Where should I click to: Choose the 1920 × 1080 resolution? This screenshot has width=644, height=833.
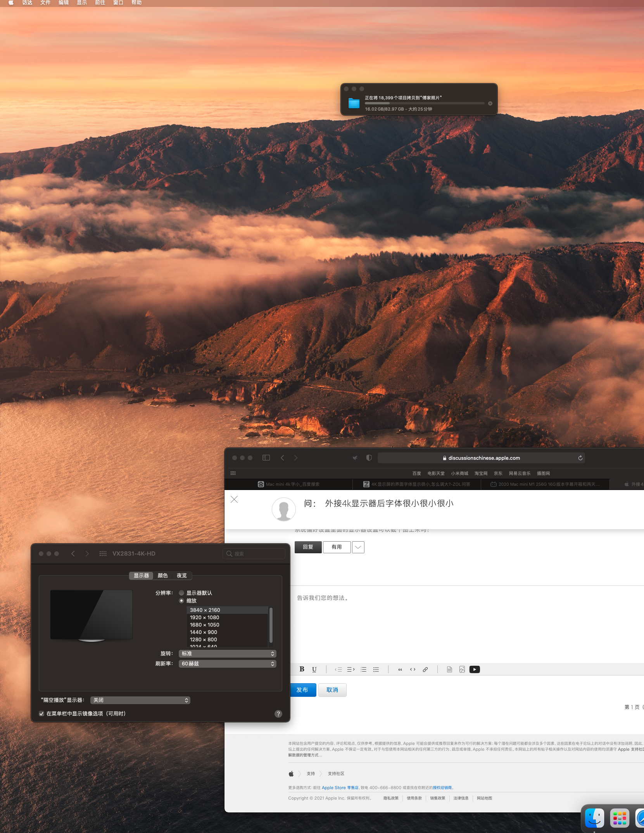[x=227, y=618]
